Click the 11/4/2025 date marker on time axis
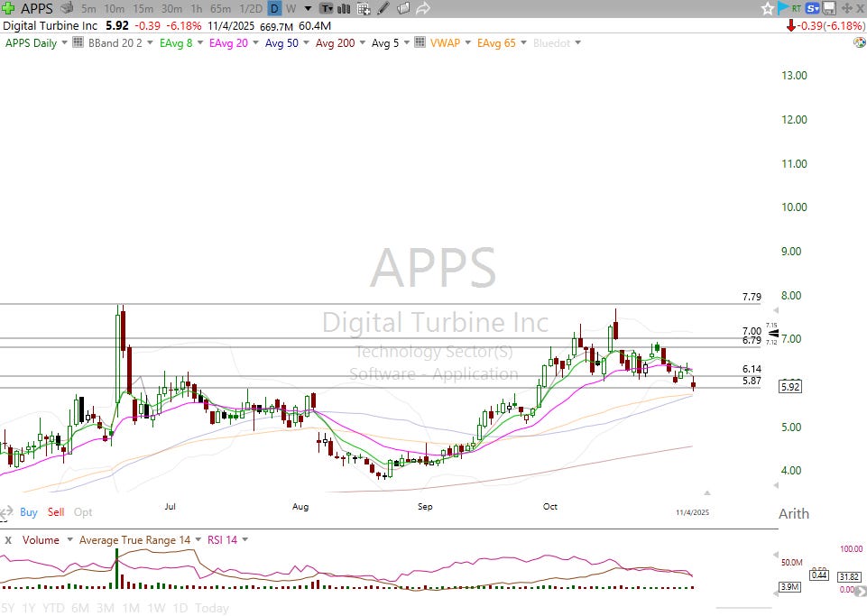 click(x=692, y=512)
